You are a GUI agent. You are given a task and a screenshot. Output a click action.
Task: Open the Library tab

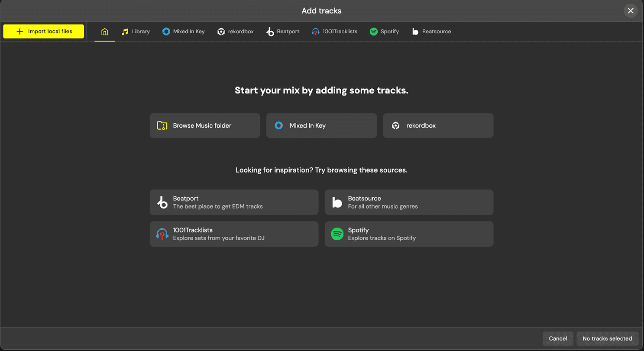tap(136, 32)
